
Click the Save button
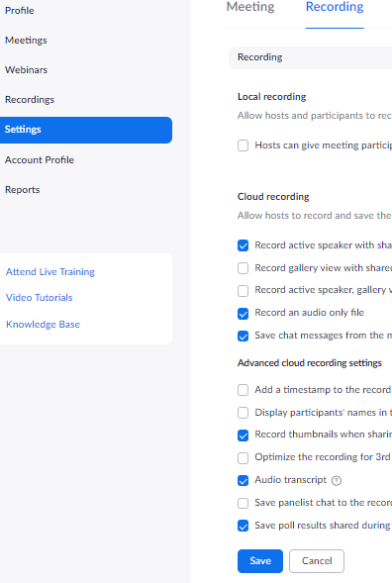[x=260, y=560]
